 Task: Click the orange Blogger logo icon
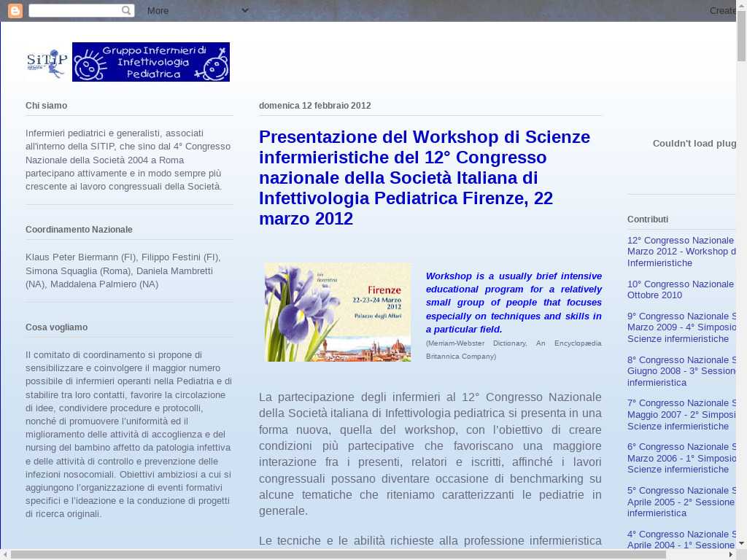coord(15,11)
